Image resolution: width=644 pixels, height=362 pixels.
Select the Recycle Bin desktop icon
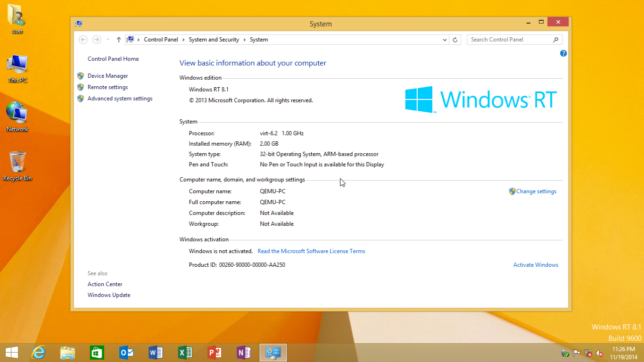[x=17, y=166]
